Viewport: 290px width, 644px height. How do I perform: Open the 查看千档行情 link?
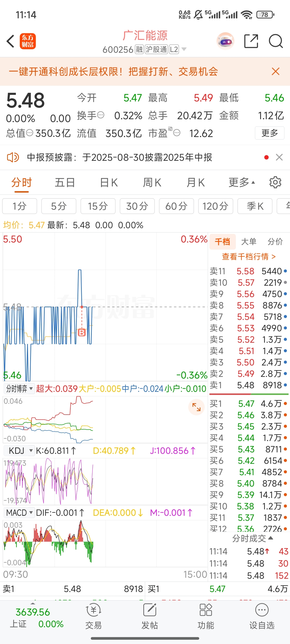point(249,256)
